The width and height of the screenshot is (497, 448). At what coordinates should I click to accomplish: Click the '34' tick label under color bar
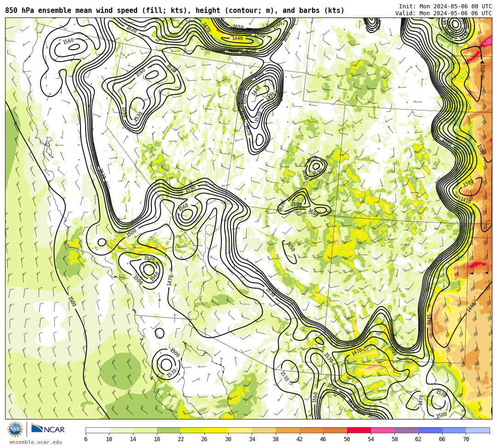click(x=252, y=439)
